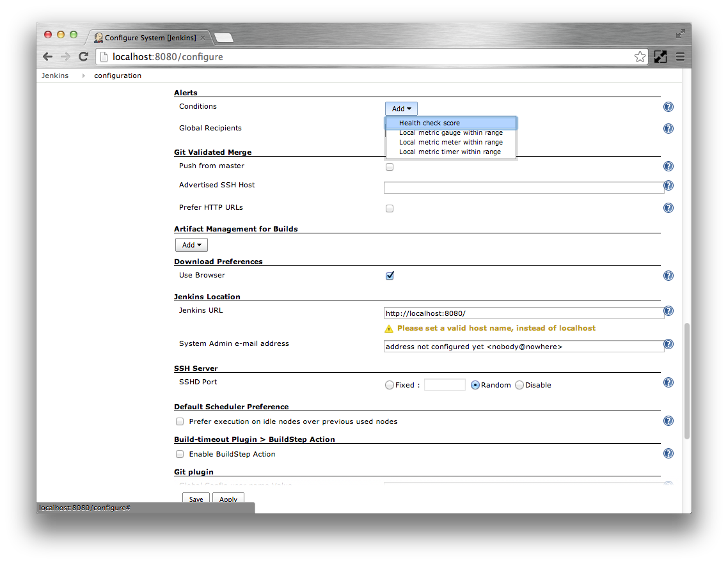The height and width of the screenshot is (564, 728).
Task: Open help for SSHD Port
Action: coord(668,382)
